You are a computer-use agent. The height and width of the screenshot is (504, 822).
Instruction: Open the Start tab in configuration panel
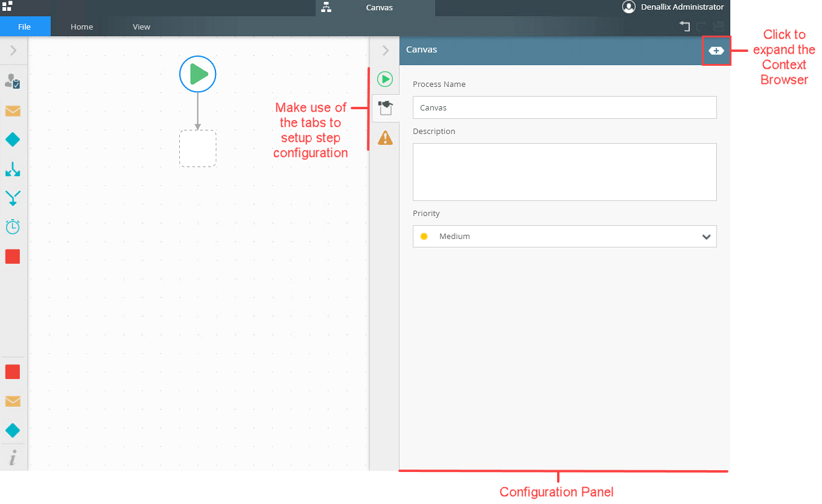(x=385, y=79)
